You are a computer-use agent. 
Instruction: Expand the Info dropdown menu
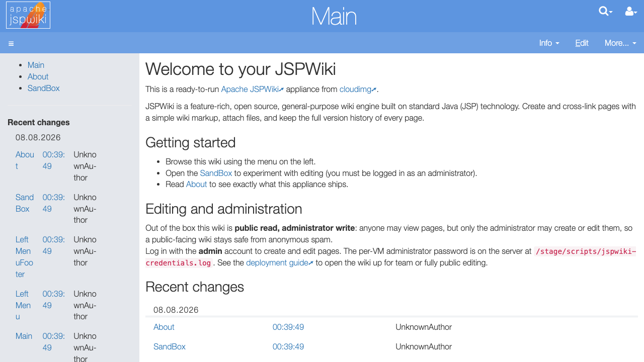(549, 43)
